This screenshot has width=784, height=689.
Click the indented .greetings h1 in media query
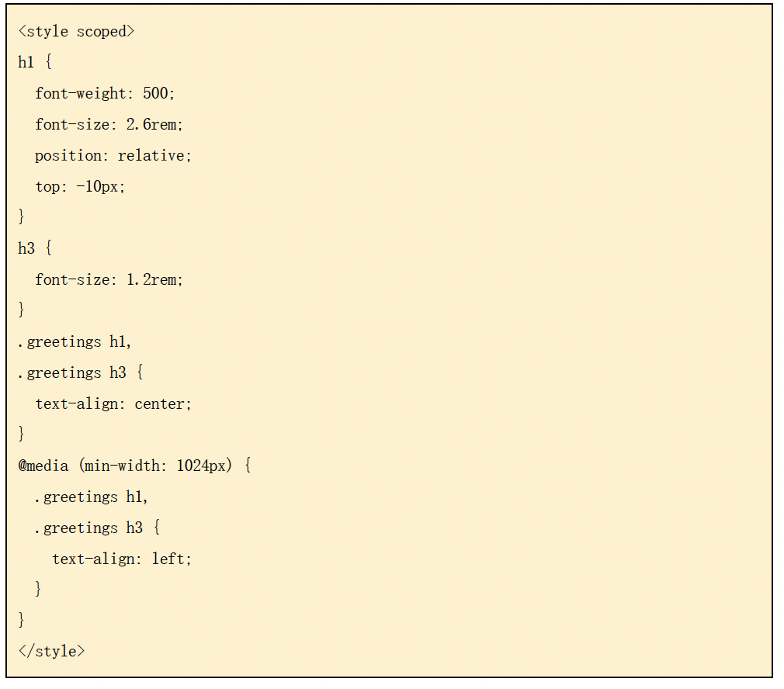click(92, 497)
